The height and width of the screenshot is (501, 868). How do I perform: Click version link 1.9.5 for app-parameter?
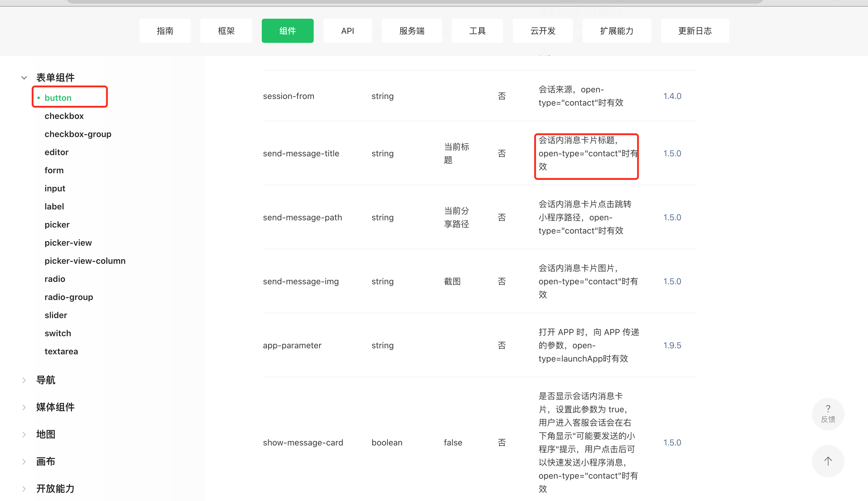click(x=672, y=345)
